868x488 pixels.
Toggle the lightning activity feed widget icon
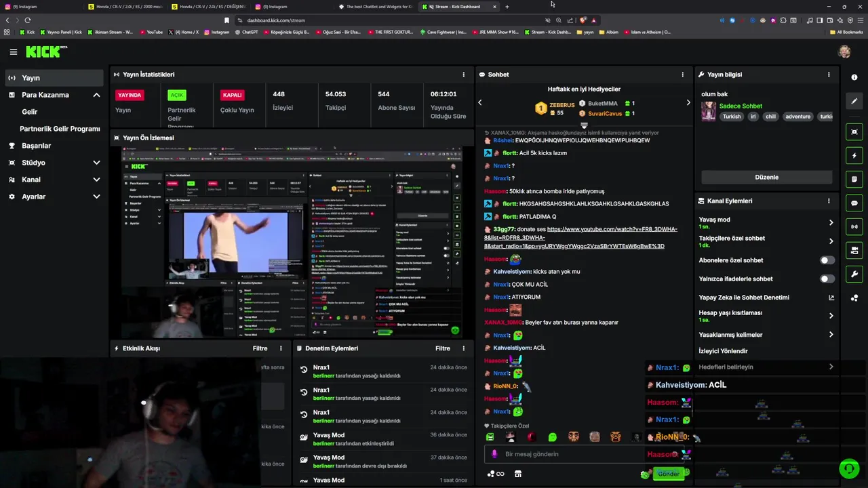coord(854,155)
